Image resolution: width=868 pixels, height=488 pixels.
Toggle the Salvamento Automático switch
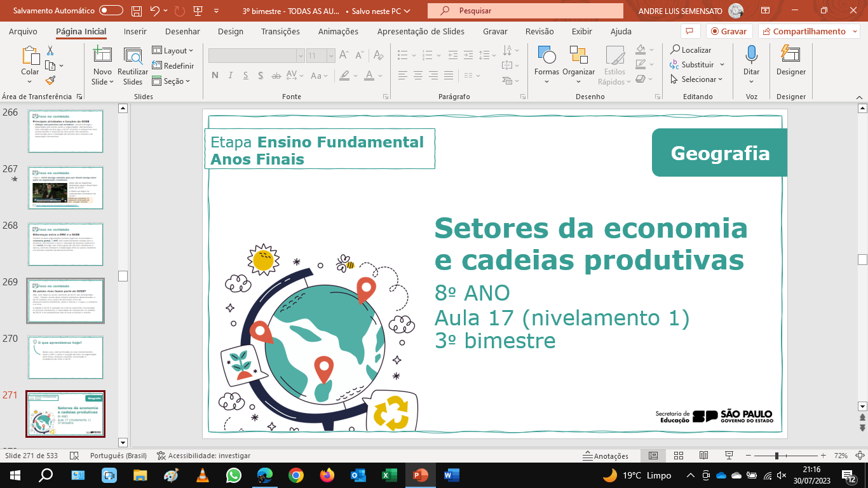coord(111,11)
